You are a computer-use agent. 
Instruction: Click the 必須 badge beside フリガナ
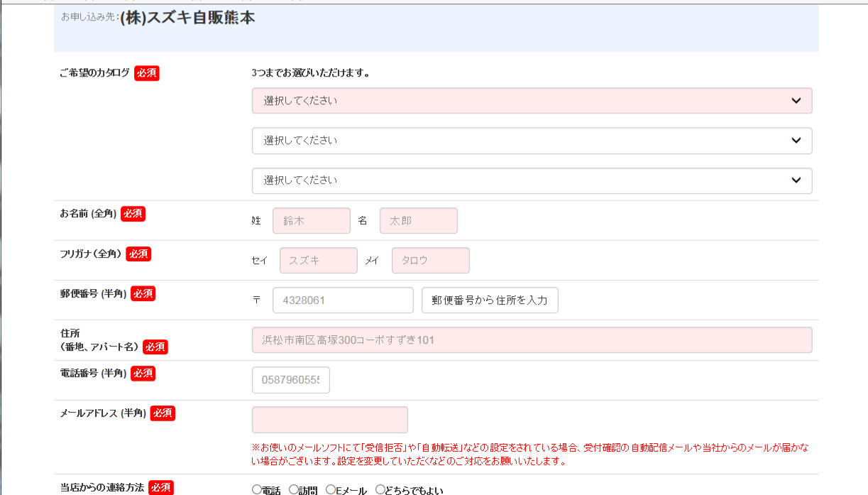(138, 254)
